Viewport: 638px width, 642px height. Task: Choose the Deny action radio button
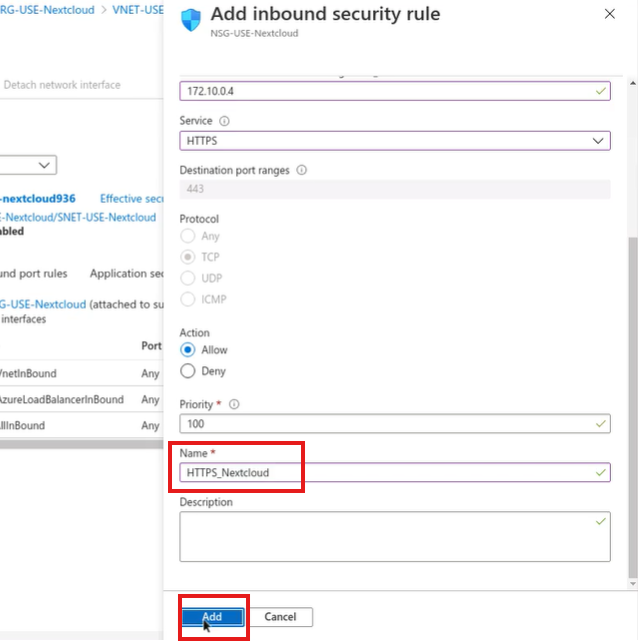coord(188,371)
